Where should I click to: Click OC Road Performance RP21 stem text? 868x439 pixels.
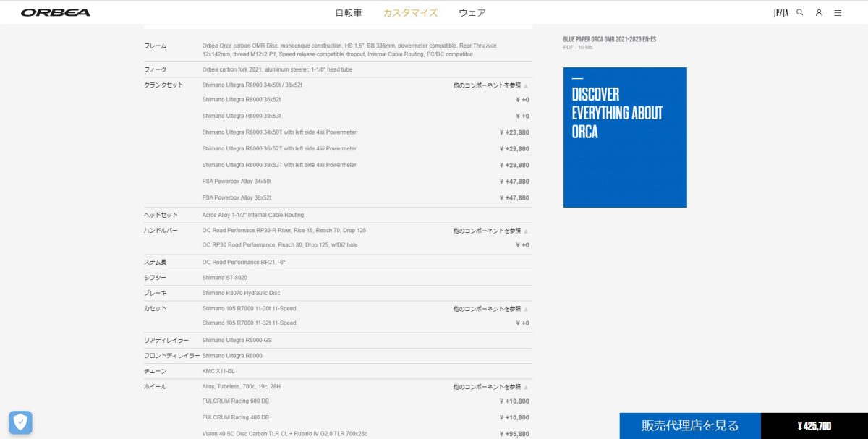click(244, 262)
